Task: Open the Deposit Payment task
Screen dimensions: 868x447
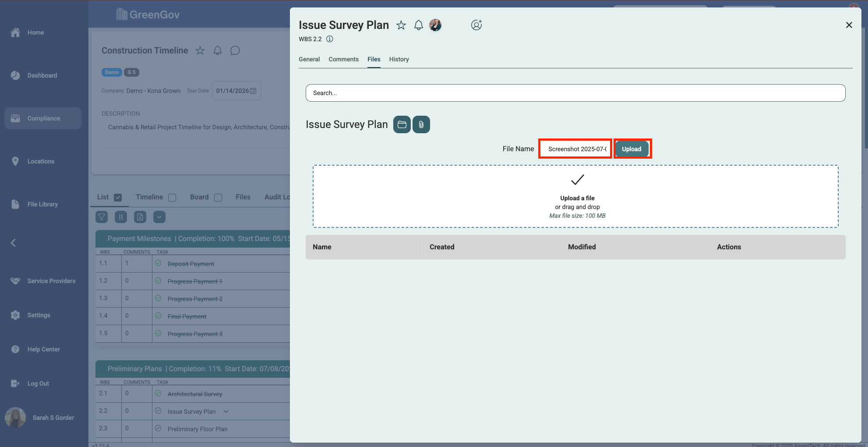Action: [x=191, y=264]
